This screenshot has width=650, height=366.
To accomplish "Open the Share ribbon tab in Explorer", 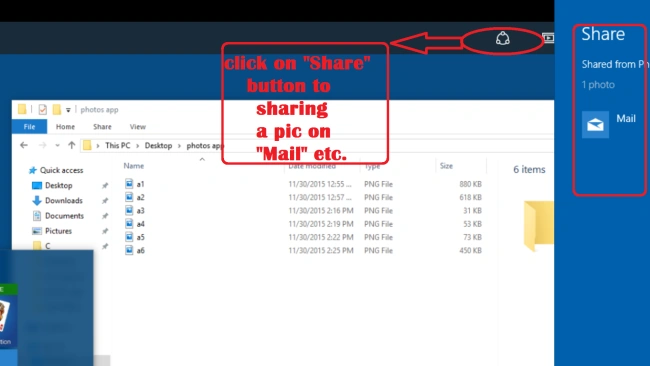I will click(102, 127).
